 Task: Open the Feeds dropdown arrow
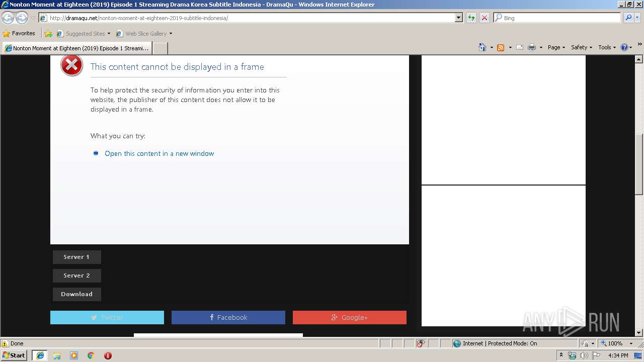(x=510, y=47)
